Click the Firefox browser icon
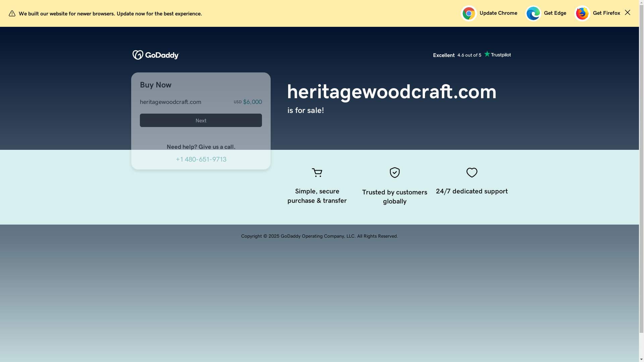Image resolution: width=644 pixels, height=362 pixels. pos(582,13)
